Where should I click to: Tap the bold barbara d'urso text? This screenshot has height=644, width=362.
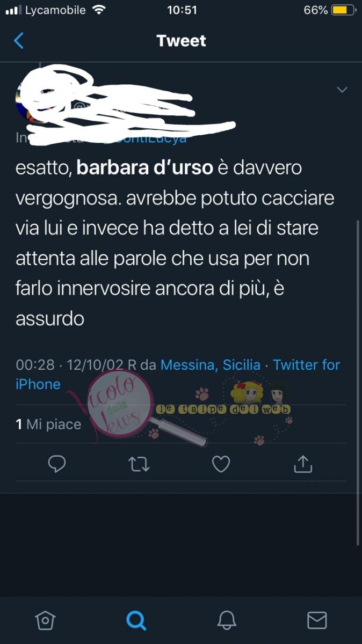[144, 168]
